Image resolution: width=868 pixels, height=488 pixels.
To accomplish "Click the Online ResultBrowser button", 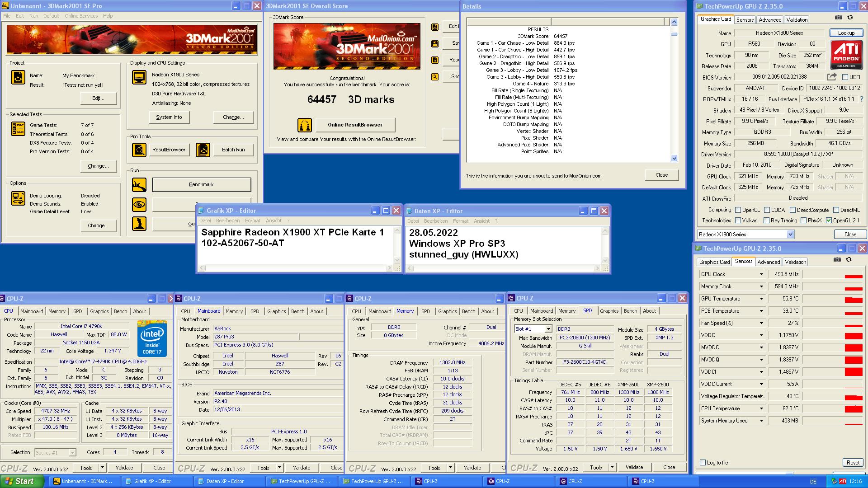I will coord(355,125).
